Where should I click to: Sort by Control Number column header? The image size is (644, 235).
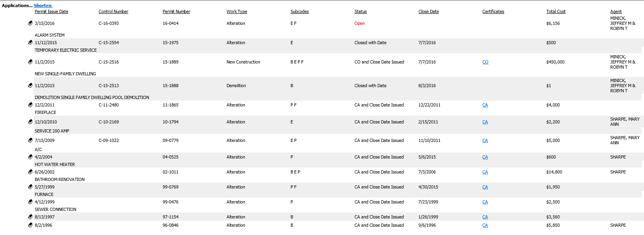coord(113,11)
